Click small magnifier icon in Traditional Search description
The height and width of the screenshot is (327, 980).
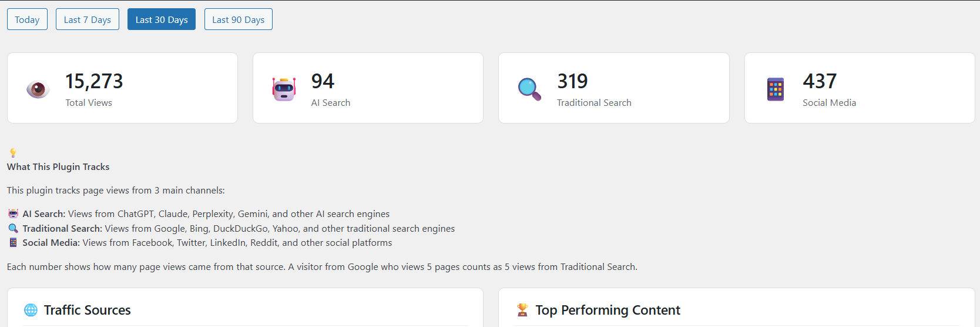pyautogui.click(x=13, y=228)
